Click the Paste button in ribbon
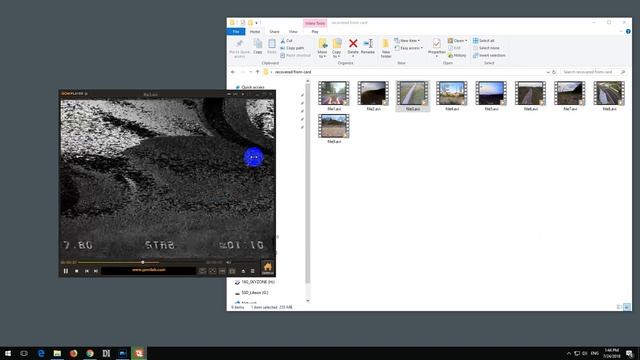The height and width of the screenshot is (360, 640). tap(272, 47)
